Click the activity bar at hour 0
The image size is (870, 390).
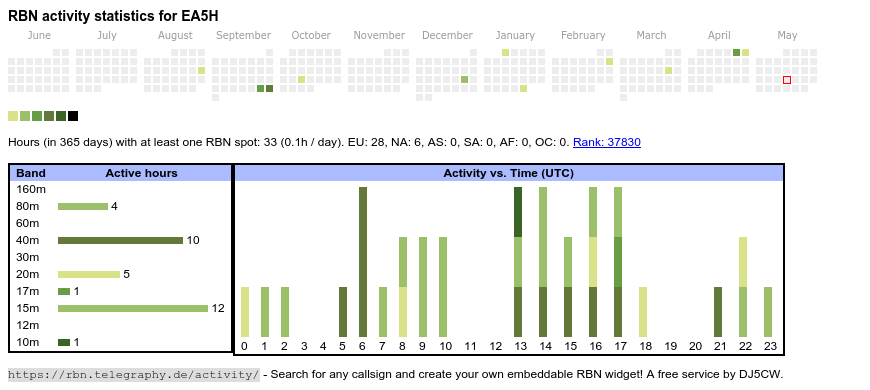point(245,312)
